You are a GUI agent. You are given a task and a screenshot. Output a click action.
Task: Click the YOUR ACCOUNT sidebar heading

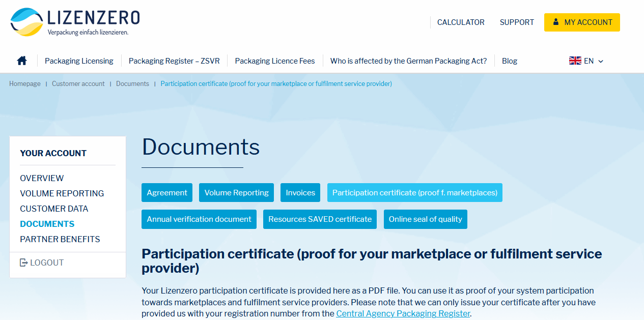(53, 153)
